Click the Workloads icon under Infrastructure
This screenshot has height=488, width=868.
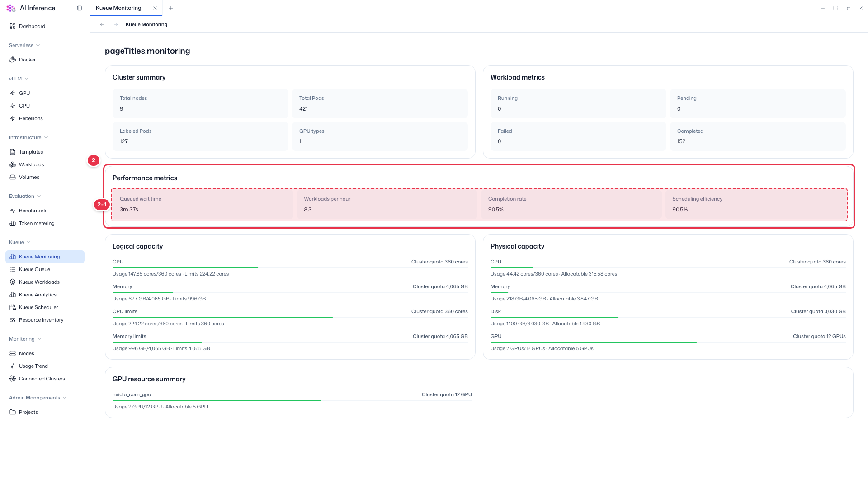pyautogui.click(x=13, y=164)
